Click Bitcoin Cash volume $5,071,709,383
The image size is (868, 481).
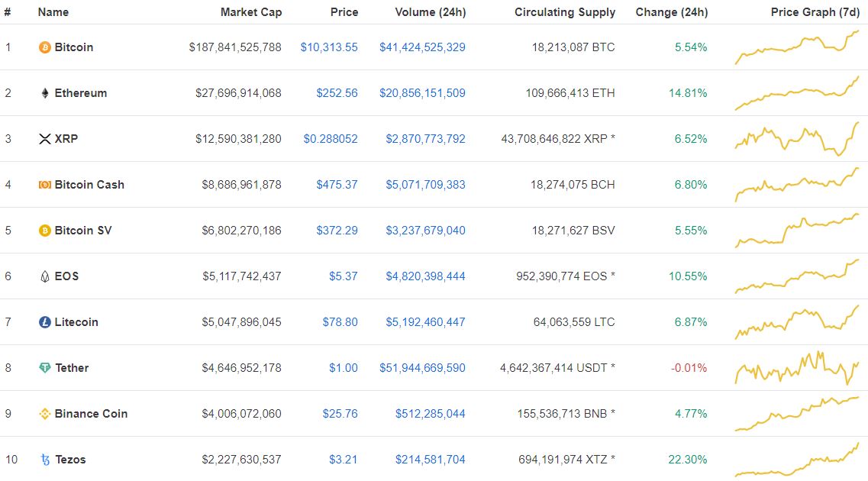[x=426, y=185]
